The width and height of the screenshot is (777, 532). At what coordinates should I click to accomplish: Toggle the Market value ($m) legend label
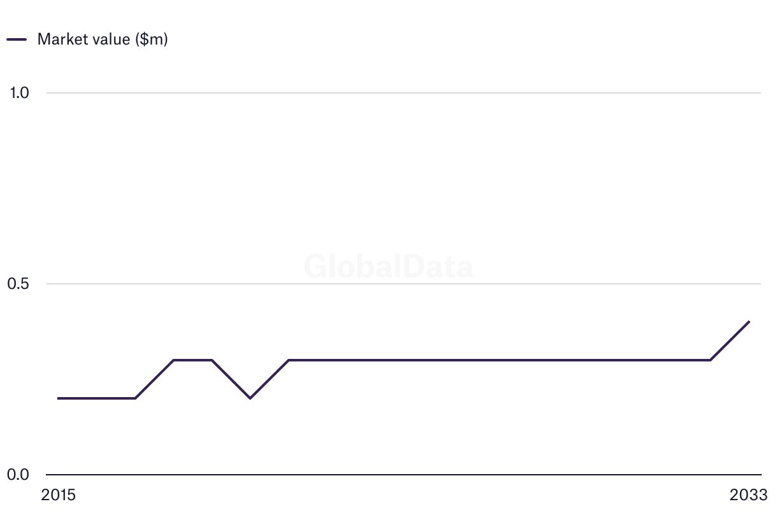click(103, 39)
